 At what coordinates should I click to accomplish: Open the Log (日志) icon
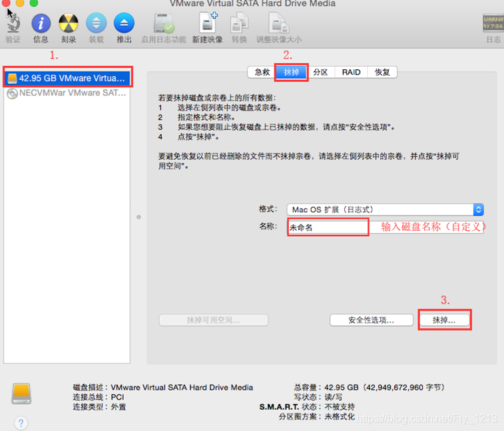tap(493, 23)
